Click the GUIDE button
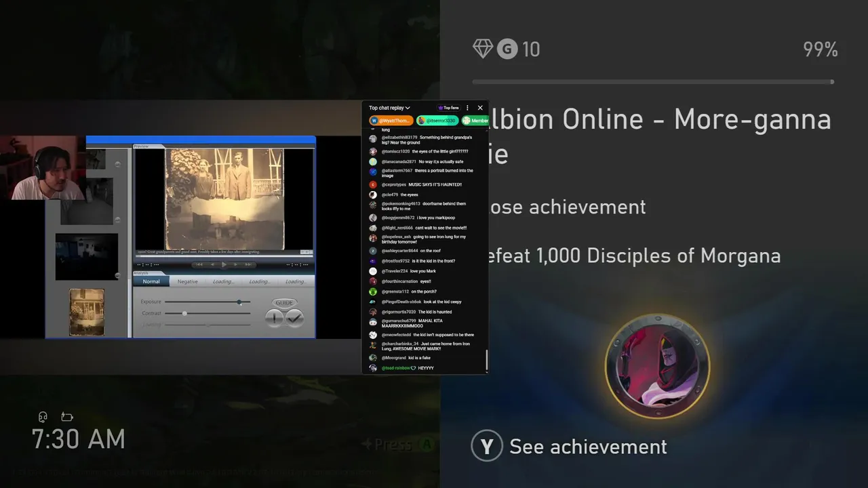 (284, 302)
